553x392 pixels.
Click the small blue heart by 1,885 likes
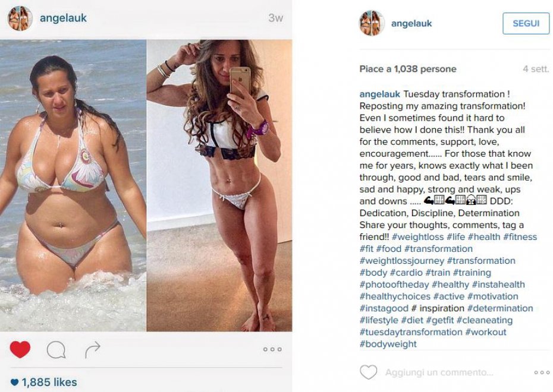14,382
